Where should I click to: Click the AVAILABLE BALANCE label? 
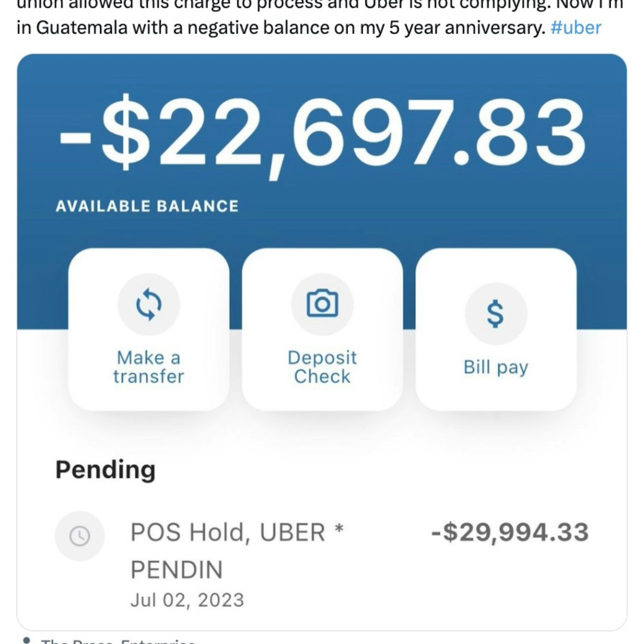tap(147, 206)
